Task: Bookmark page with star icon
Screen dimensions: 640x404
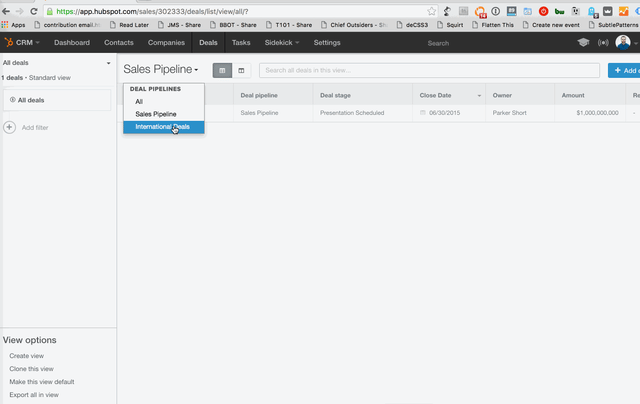Action: click(x=431, y=11)
